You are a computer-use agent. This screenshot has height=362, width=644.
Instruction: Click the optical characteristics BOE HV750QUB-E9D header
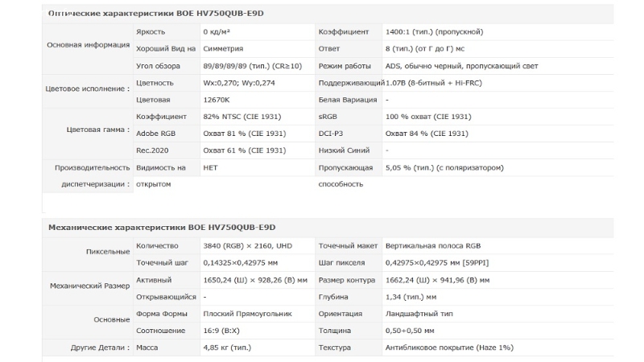pyautogui.click(x=156, y=13)
